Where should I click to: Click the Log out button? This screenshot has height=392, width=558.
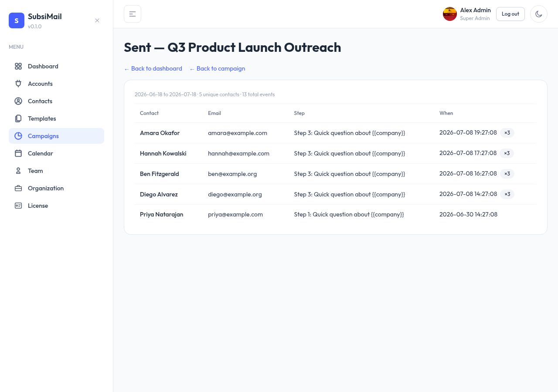tap(510, 14)
